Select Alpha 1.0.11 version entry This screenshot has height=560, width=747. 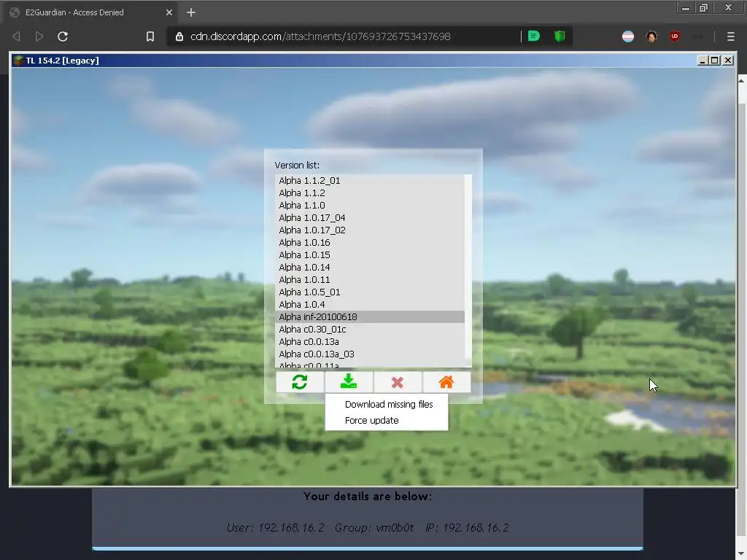pos(370,279)
